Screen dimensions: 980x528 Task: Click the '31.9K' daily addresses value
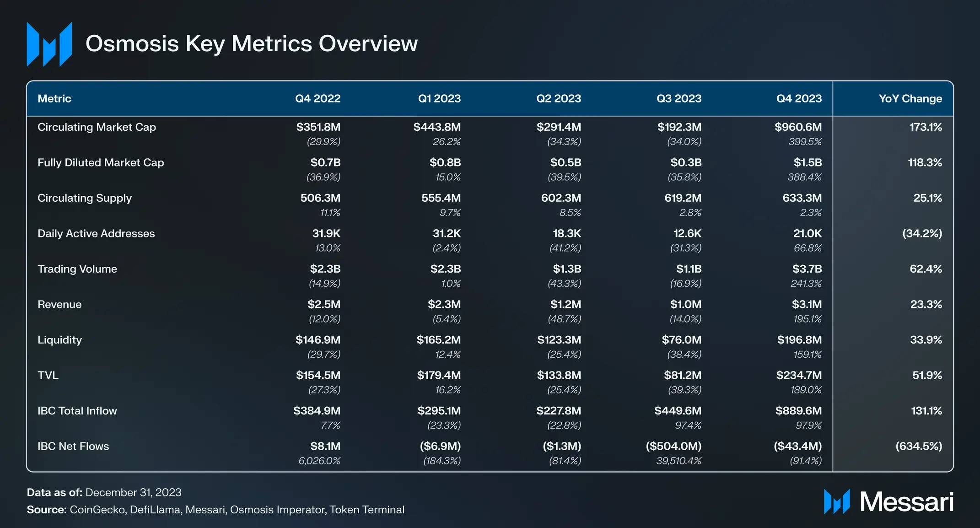(326, 233)
